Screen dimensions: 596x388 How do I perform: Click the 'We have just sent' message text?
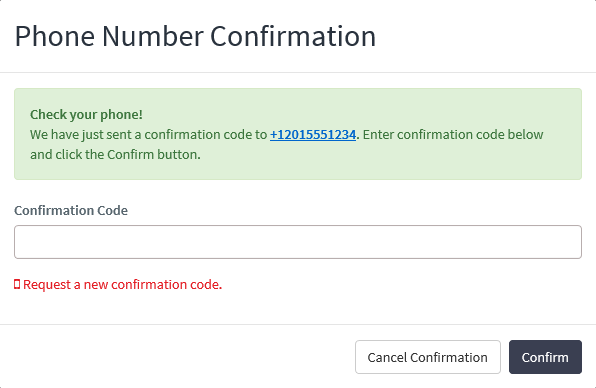click(x=149, y=135)
